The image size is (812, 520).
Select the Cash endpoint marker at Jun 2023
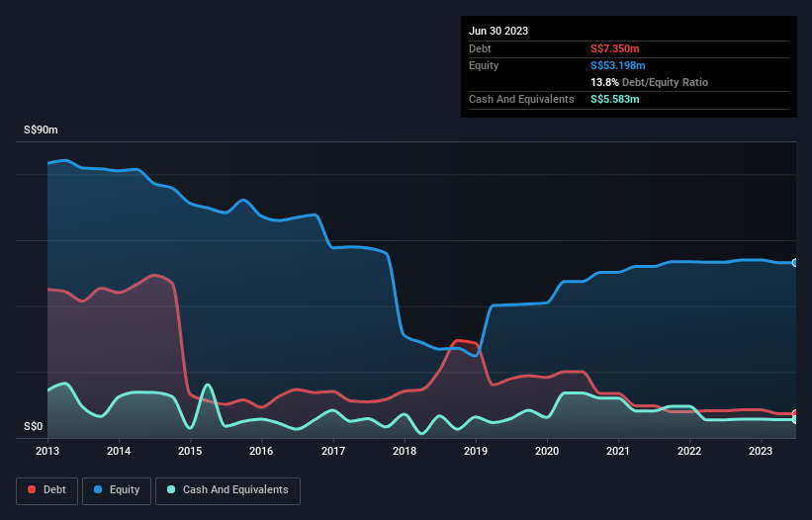tap(795, 419)
